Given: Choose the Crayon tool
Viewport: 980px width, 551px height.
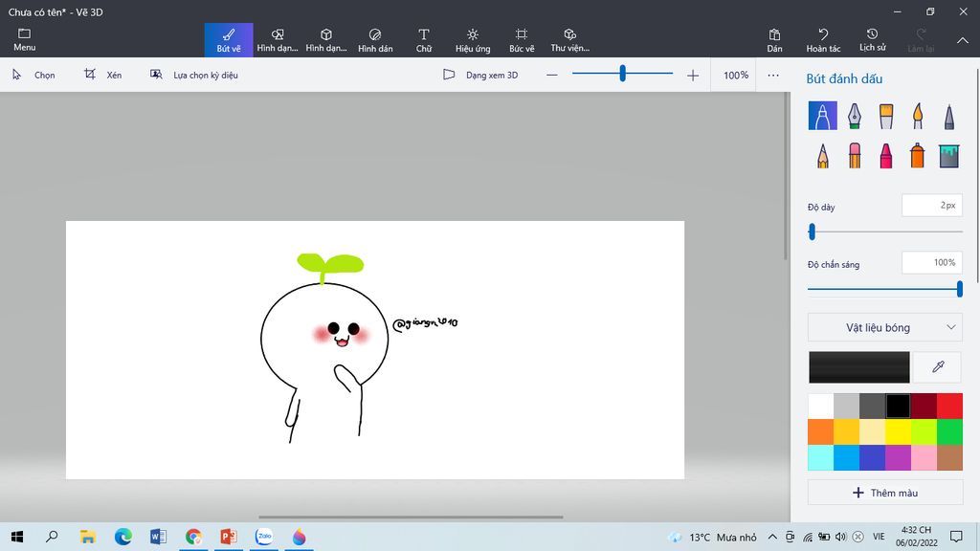Looking at the screenshot, I should [885, 156].
